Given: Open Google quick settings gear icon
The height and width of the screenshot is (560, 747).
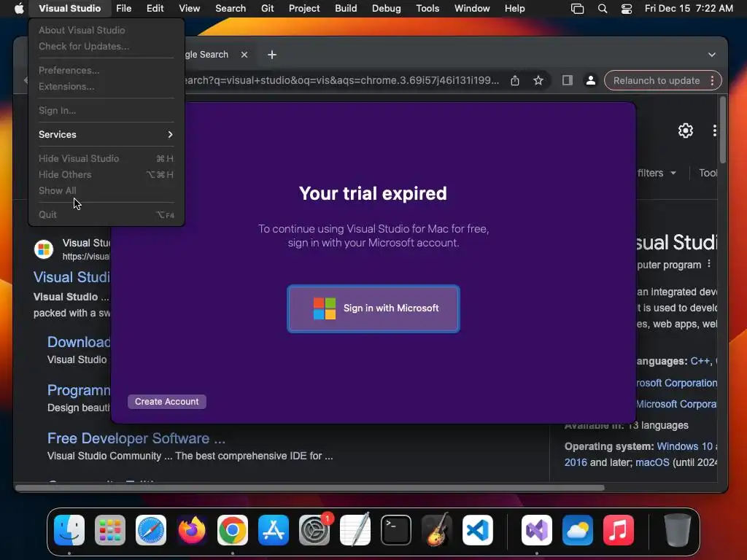Looking at the screenshot, I should click(x=686, y=131).
